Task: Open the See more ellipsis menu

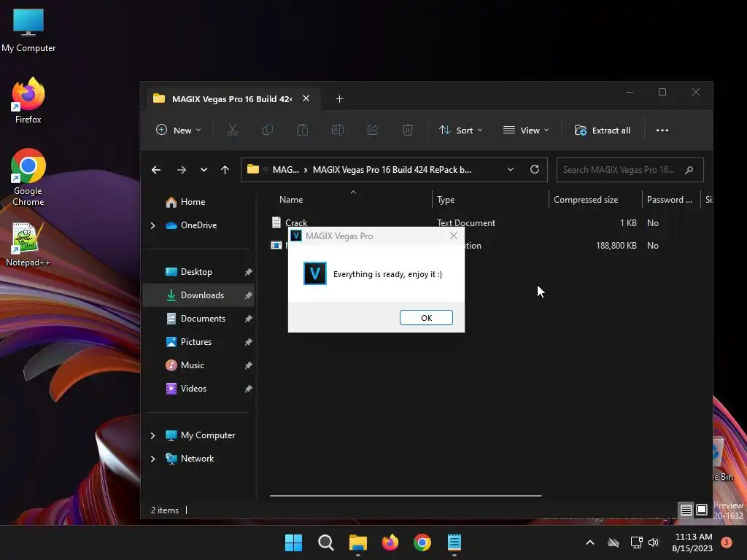Action: point(662,130)
